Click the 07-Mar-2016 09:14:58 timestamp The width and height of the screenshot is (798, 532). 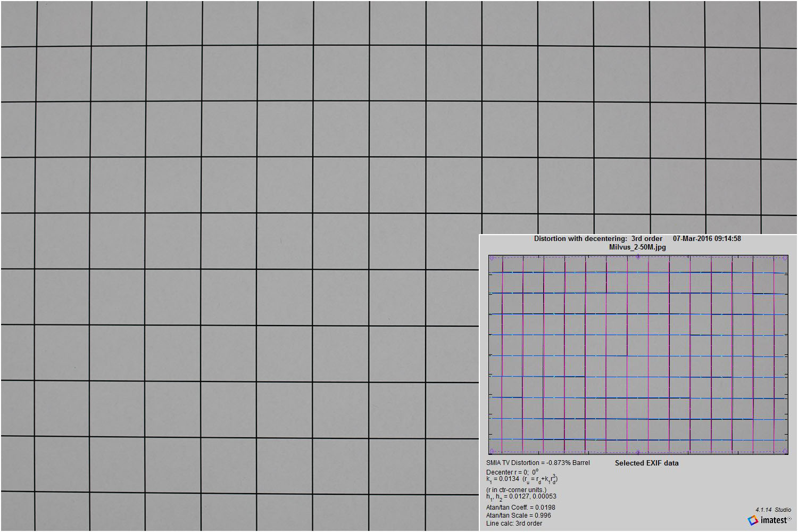click(706, 239)
